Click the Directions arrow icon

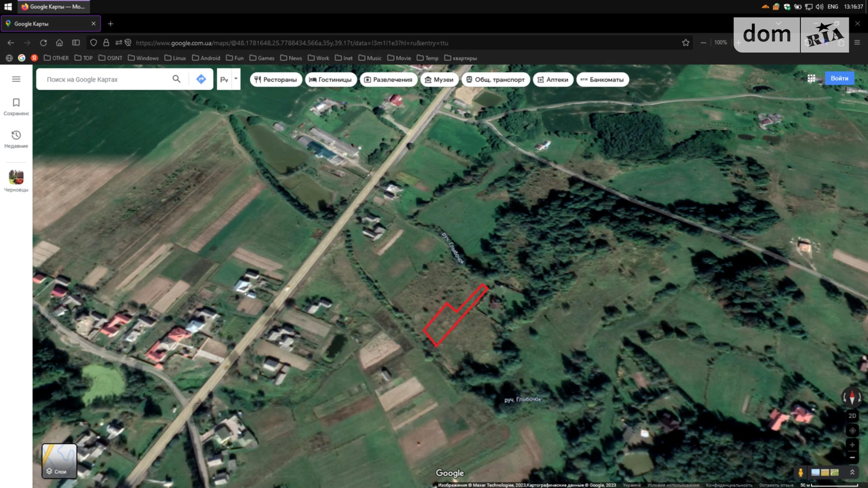[201, 79]
